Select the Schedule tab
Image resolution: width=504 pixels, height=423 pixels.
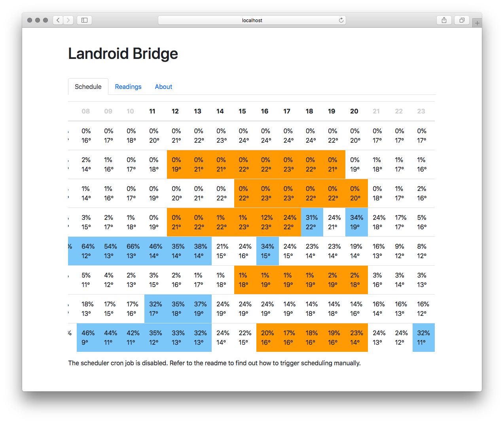point(88,87)
